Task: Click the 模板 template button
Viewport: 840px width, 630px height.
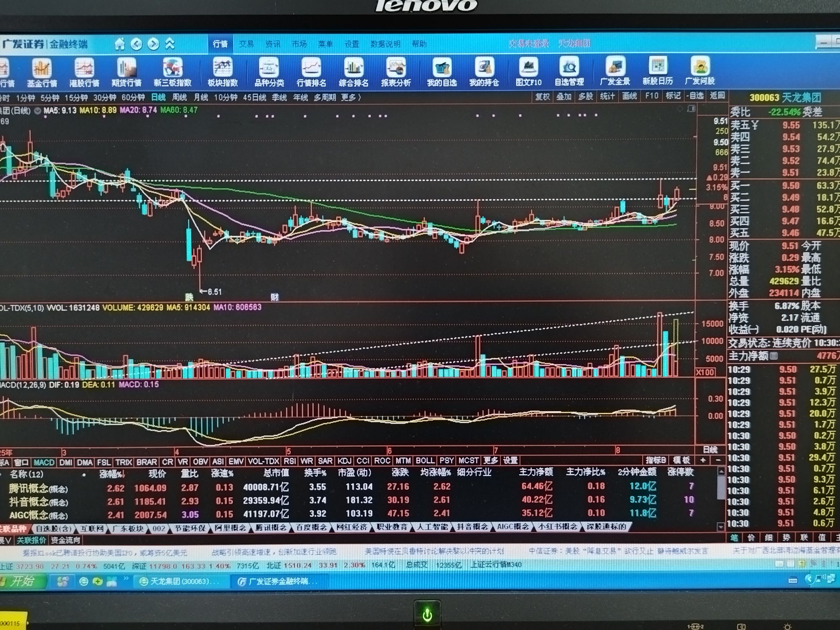Action: point(681,460)
